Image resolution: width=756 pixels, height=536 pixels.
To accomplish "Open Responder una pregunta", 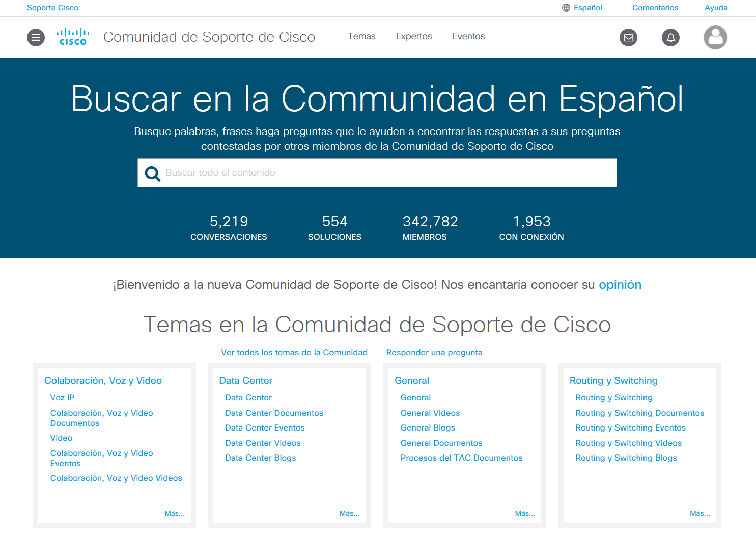I will pyautogui.click(x=434, y=352).
